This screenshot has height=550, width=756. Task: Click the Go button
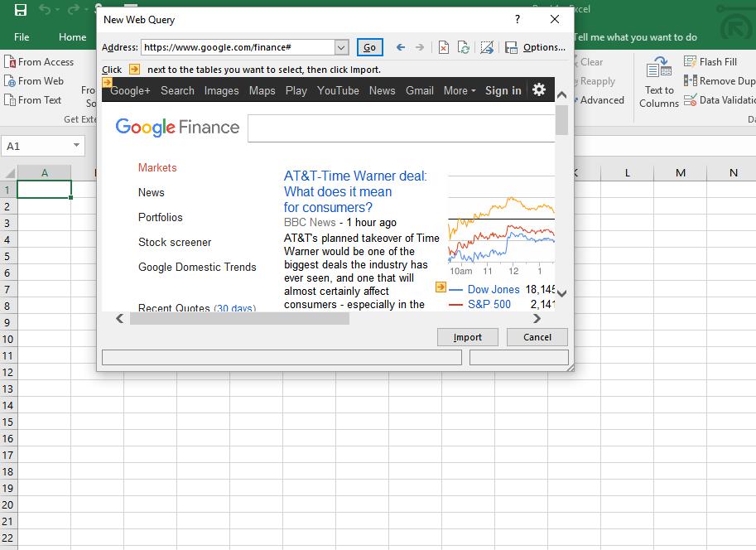pos(370,47)
